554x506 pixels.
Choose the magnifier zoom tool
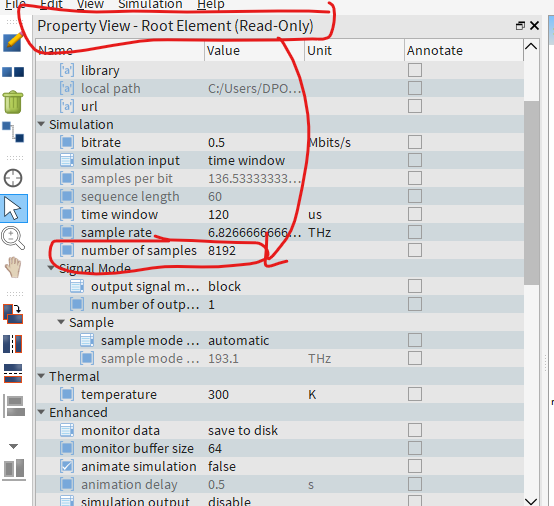[13, 238]
